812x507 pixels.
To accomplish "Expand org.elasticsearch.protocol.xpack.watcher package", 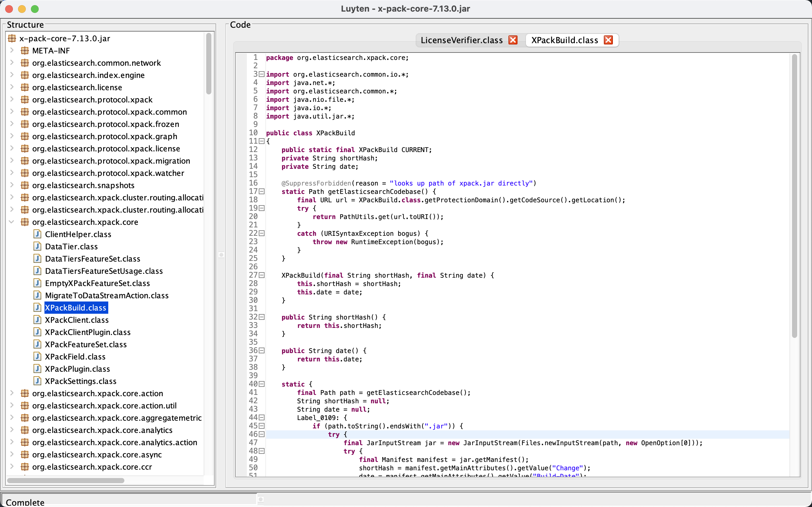I will (x=12, y=173).
